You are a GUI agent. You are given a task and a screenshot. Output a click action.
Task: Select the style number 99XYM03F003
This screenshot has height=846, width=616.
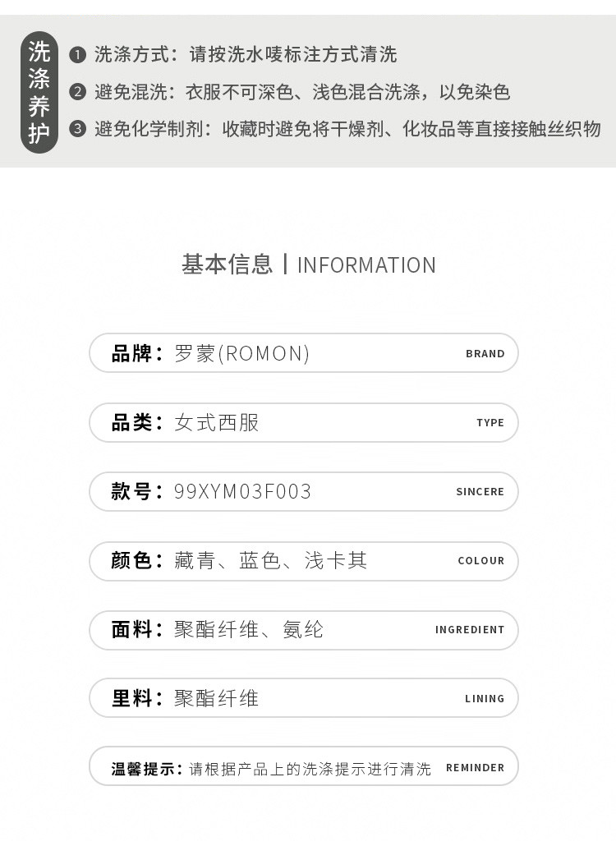click(x=243, y=492)
